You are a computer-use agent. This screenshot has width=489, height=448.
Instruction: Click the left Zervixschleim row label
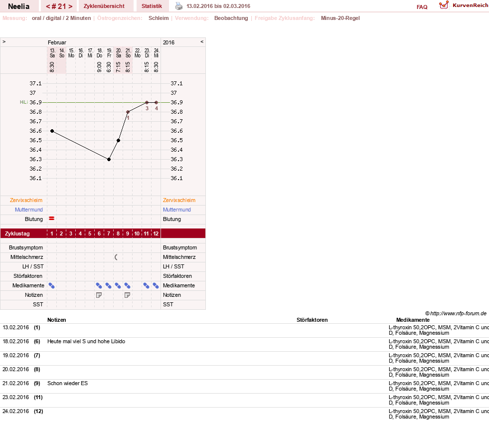point(26,200)
